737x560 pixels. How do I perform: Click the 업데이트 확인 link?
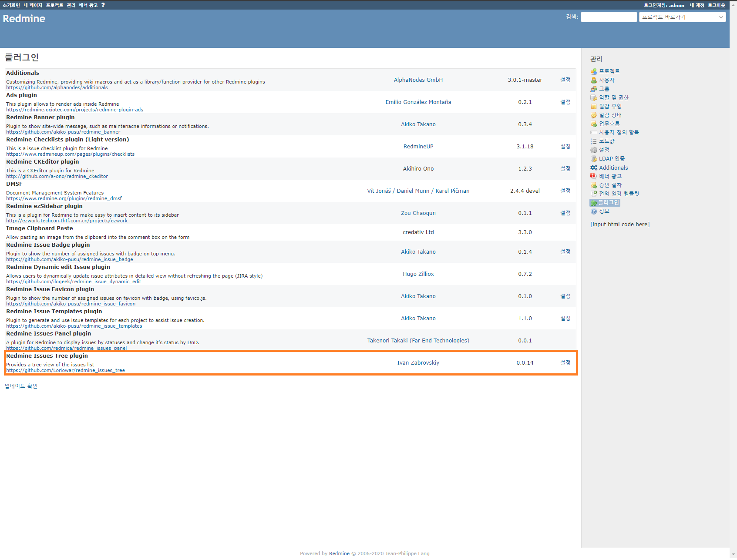tap(21, 386)
